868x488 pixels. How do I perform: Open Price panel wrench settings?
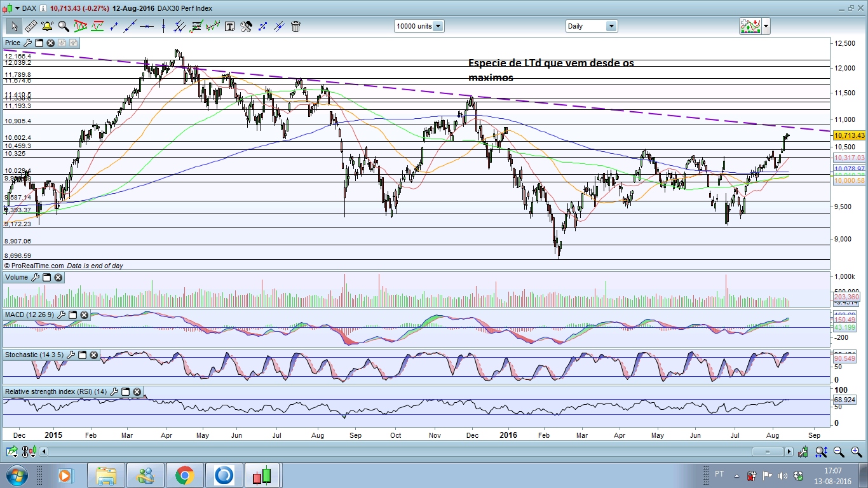[x=27, y=43]
